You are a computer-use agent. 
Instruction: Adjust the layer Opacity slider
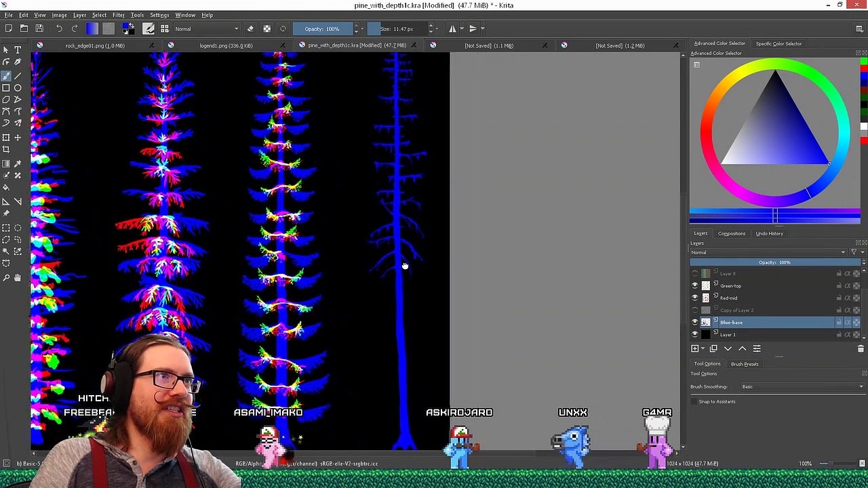[x=774, y=262]
